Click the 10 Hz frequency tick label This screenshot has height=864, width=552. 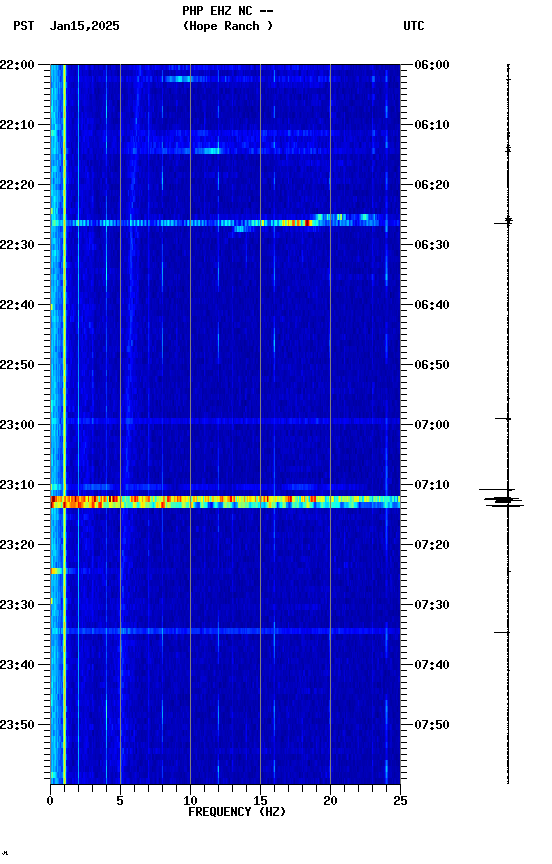pyautogui.click(x=190, y=801)
